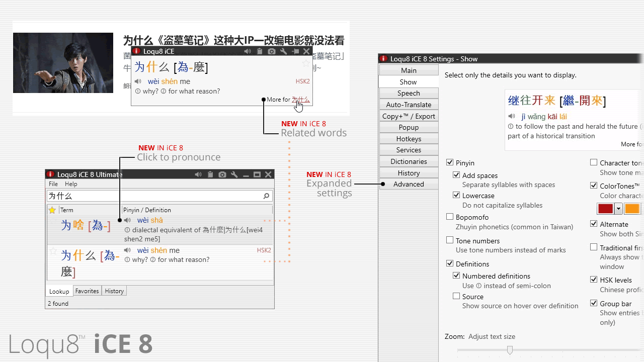
Task: Disable the HSK levels checkbox
Action: click(x=594, y=280)
